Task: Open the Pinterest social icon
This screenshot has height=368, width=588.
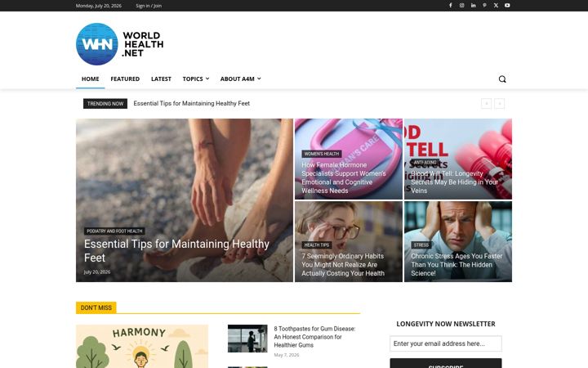Action: tap(484, 6)
